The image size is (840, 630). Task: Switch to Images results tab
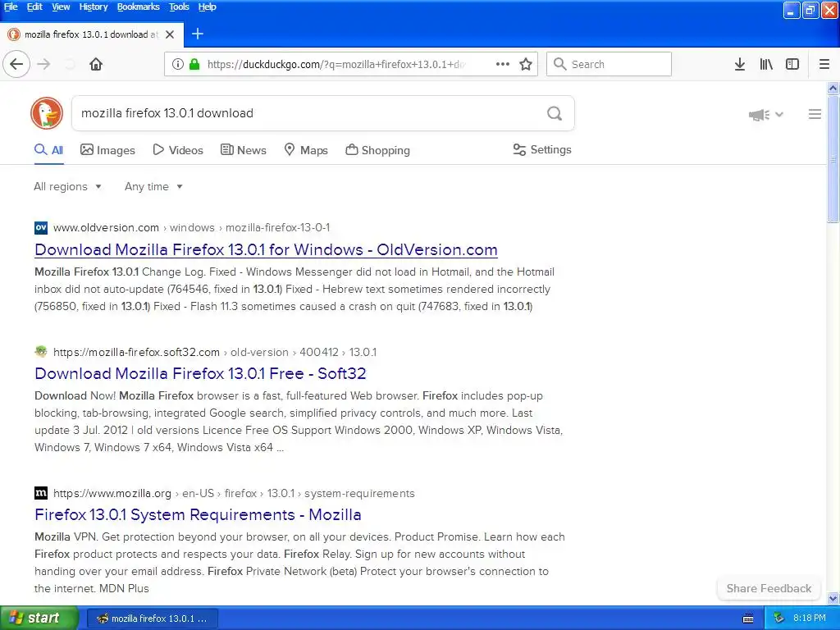pyautogui.click(x=107, y=150)
